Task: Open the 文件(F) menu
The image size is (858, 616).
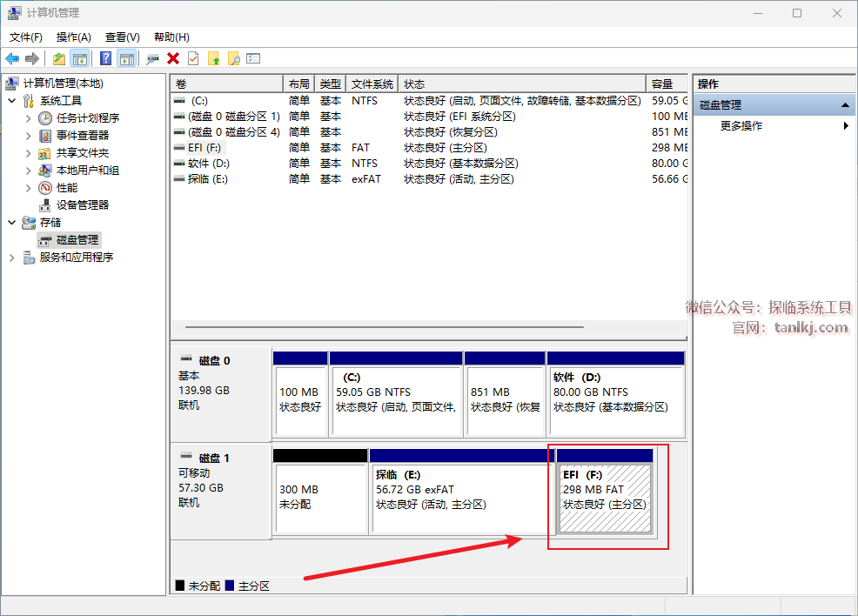Action: pyautogui.click(x=26, y=37)
